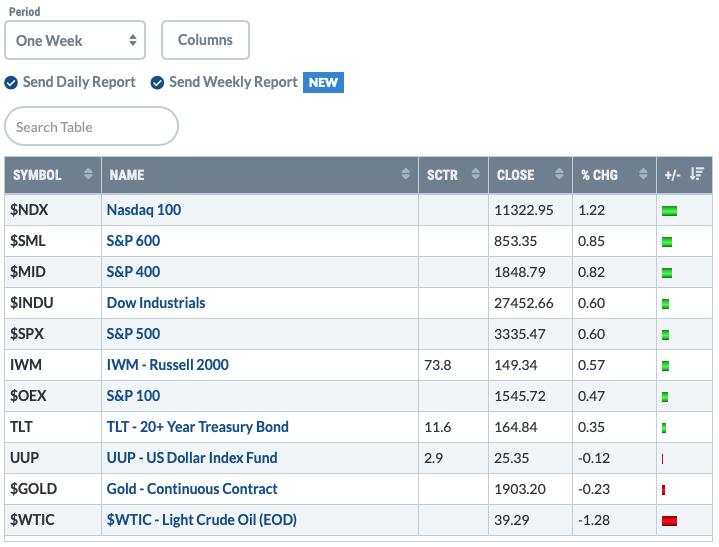
Task: Sort table by SCTR column arrows
Action: [476, 174]
